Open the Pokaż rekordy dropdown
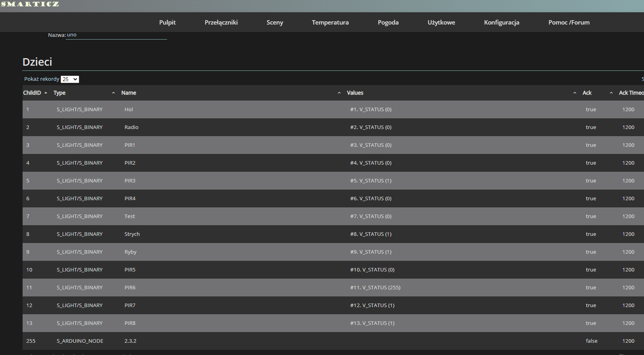The width and height of the screenshot is (644, 355). [x=70, y=79]
